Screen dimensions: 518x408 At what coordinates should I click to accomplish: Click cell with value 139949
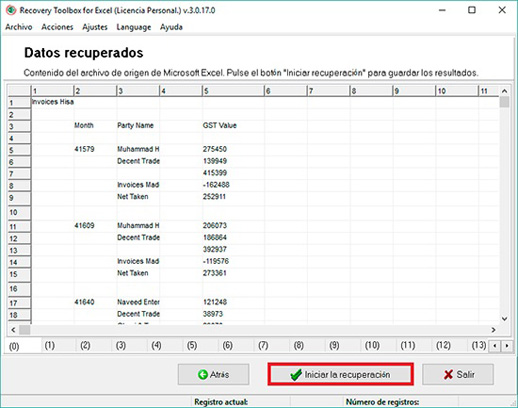click(x=233, y=161)
